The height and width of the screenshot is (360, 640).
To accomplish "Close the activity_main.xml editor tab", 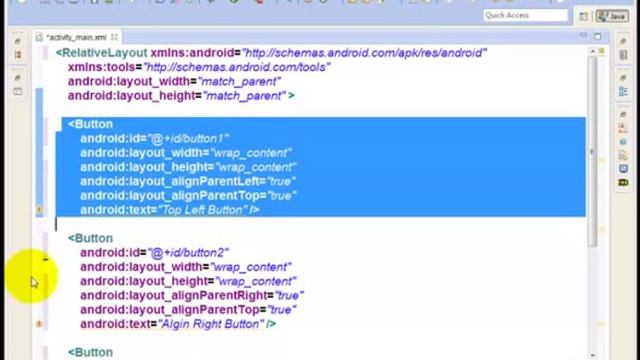I will point(114,37).
